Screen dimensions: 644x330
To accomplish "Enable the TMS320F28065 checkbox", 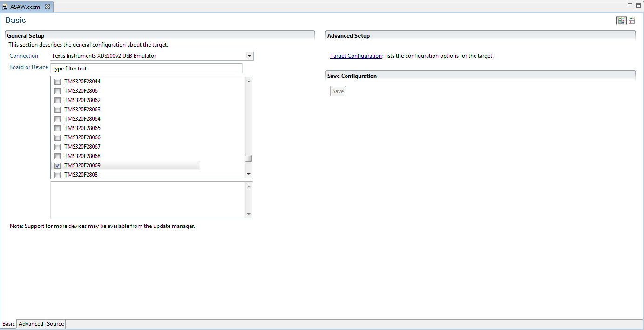I will tap(58, 128).
